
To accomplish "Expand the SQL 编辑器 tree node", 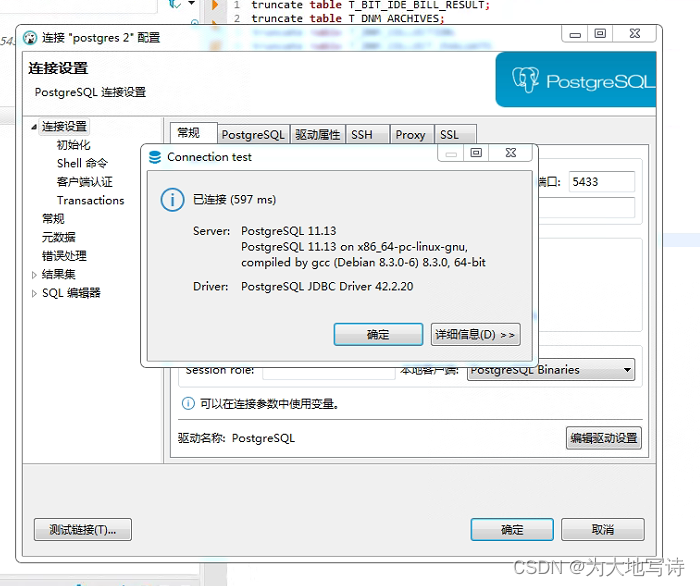I will tap(34, 293).
